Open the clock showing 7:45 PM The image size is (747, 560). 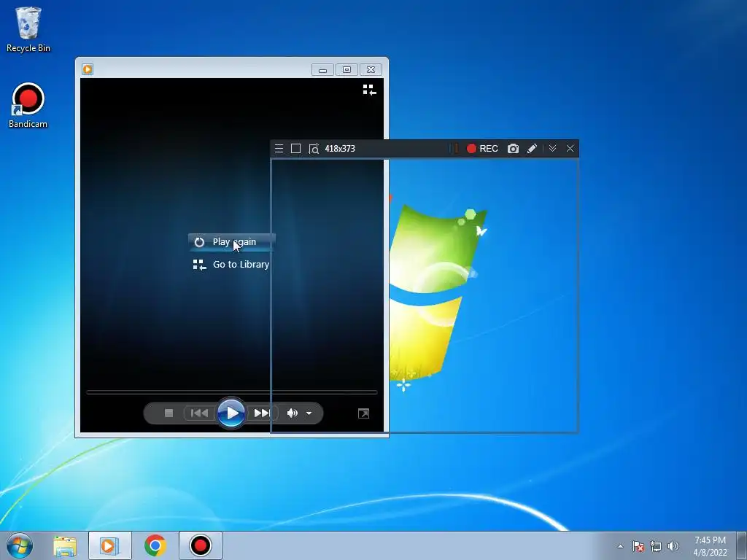pos(710,546)
